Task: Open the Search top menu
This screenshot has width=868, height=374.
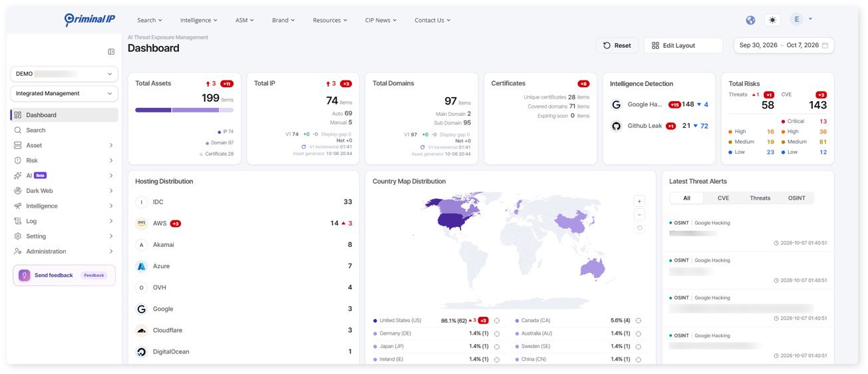Action: [x=150, y=20]
